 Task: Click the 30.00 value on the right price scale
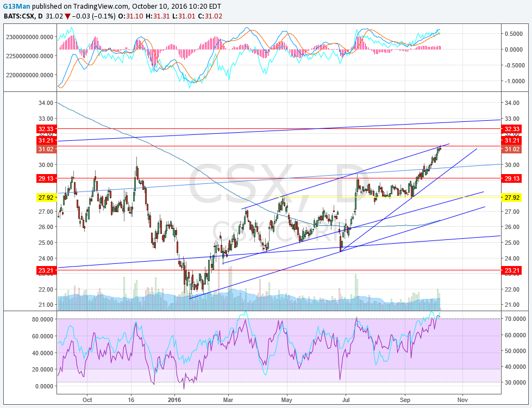[x=512, y=165]
